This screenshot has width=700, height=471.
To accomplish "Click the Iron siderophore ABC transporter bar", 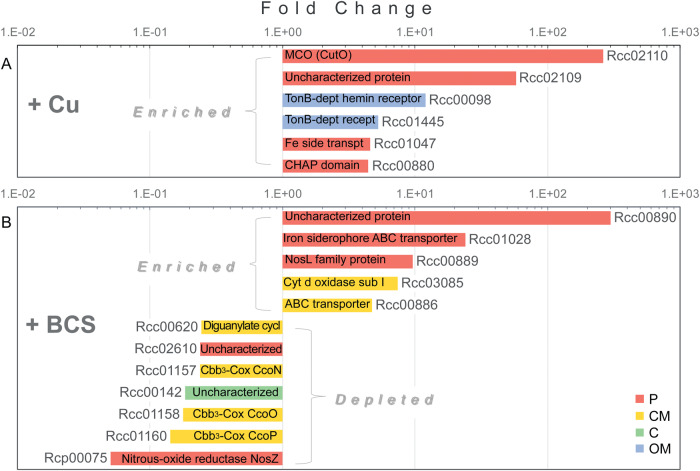I will (x=374, y=239).
